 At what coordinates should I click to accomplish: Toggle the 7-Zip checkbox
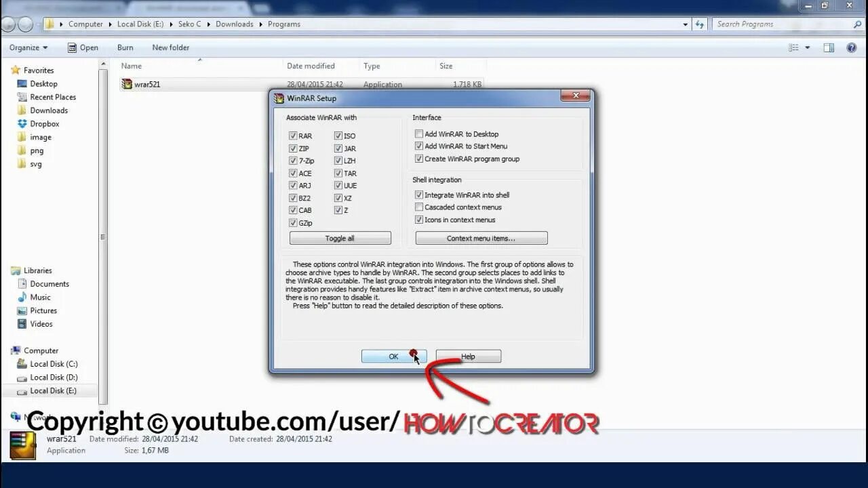(293, 161)
